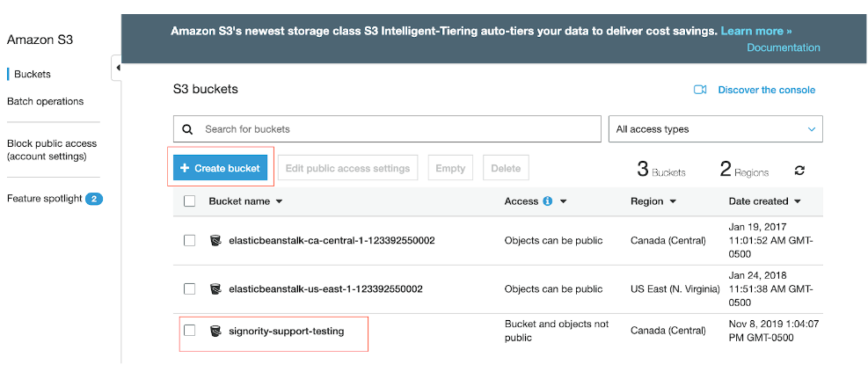Open bucket elasticbeanstalk-ca-central-1-123392550002
868x372 pixels.
[332, 241]
